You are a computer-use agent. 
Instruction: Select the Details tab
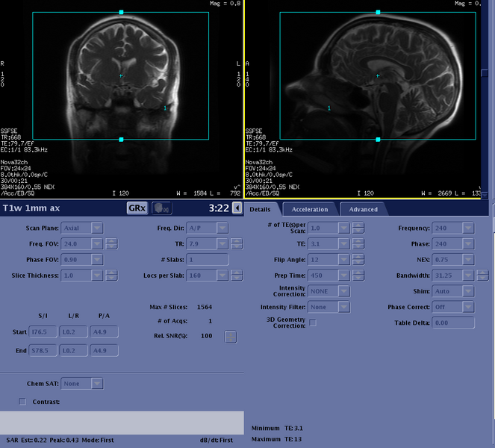coord(260,209)
